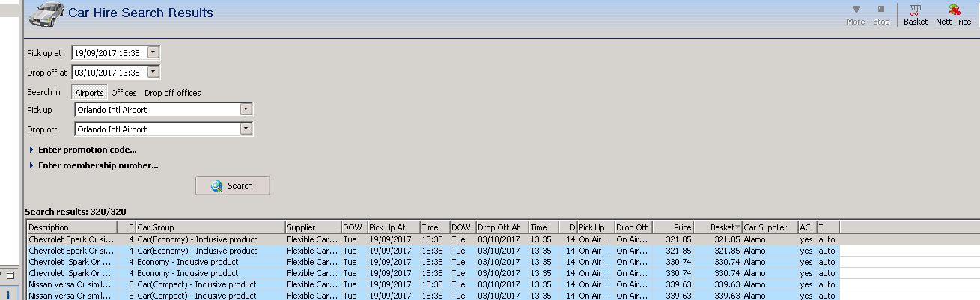The image size is (980, 300).
Task: Sort by the Description column header
Action: 72,227
